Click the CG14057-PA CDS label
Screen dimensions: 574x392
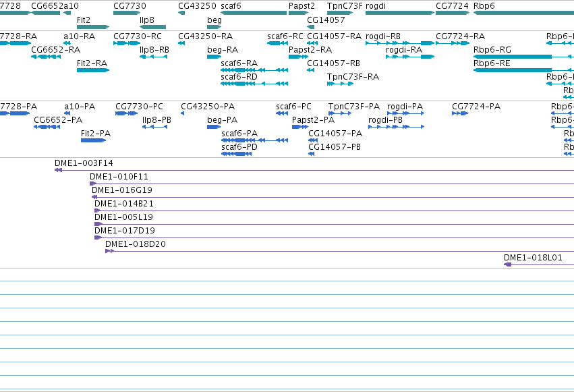pos(335,134)
